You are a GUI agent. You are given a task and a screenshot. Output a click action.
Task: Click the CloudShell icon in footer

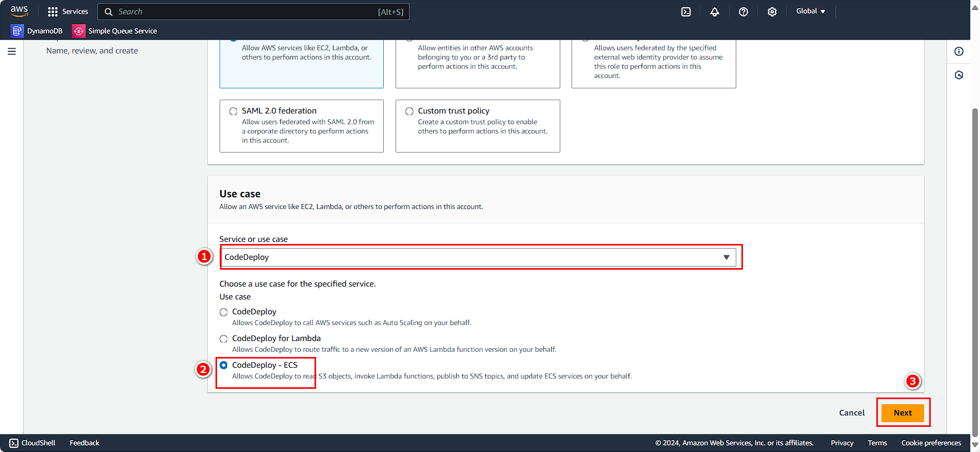pyautogui.click(x=14, y=443)
